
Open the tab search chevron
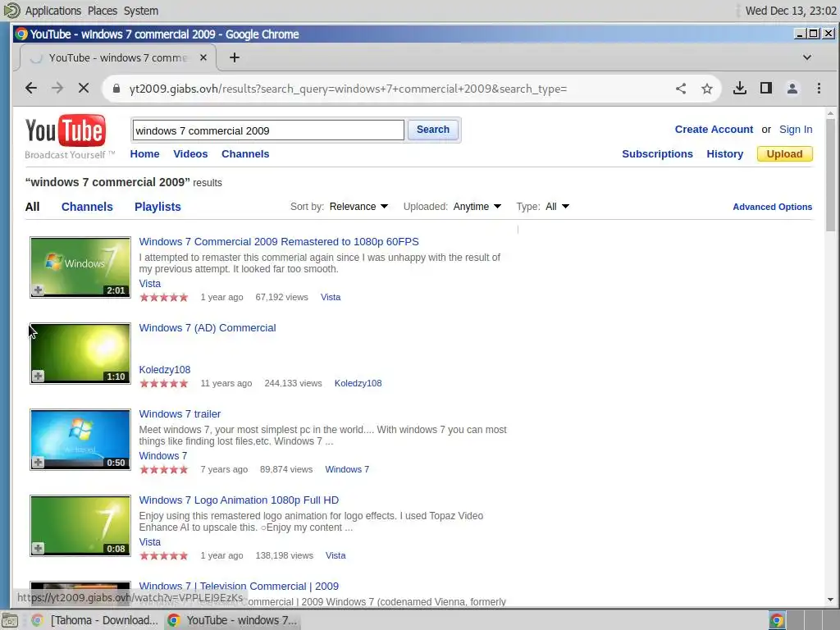pos(807,57)
